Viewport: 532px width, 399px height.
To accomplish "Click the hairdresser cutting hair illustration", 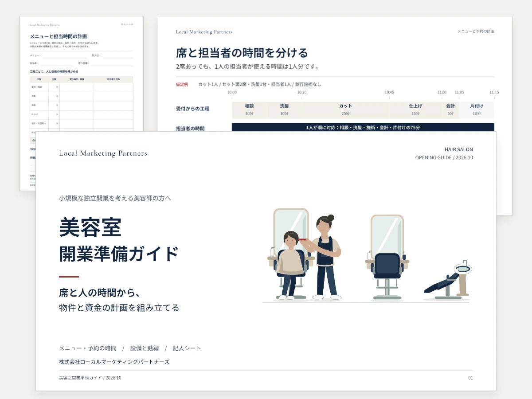I will (326, 257).
